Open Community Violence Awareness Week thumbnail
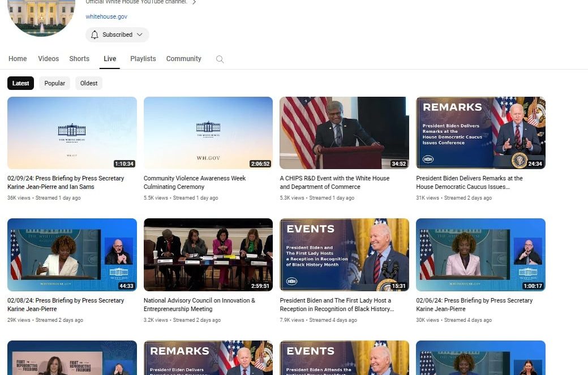 pos(208,133)
